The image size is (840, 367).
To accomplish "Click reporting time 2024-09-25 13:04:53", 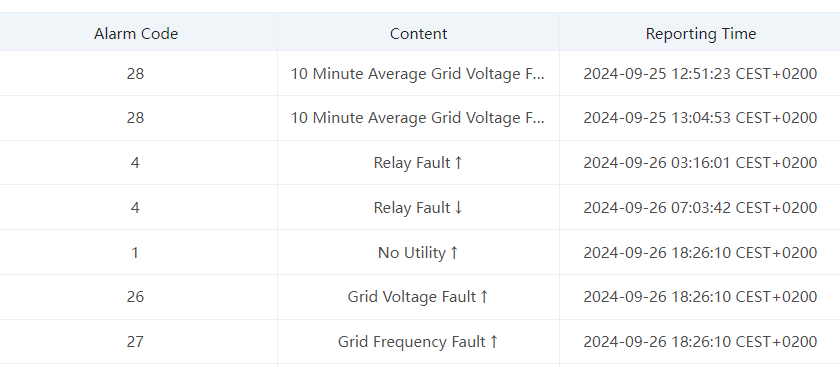I will point(700,118).
